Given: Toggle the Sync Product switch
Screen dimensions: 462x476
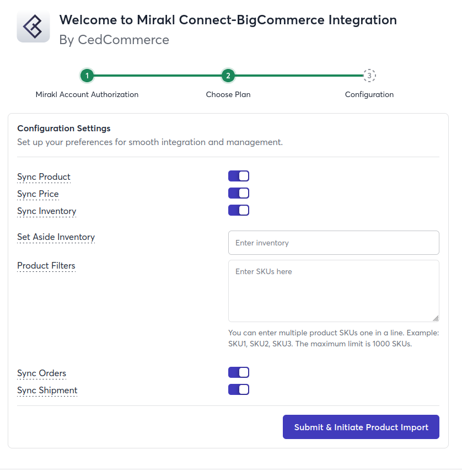Looking at the screenshot, I should [x=239, y=176].
